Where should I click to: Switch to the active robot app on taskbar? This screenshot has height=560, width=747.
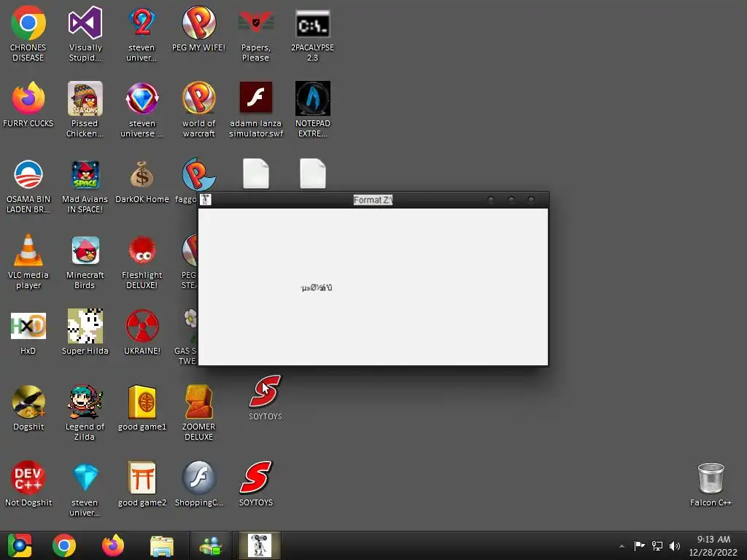260,545
